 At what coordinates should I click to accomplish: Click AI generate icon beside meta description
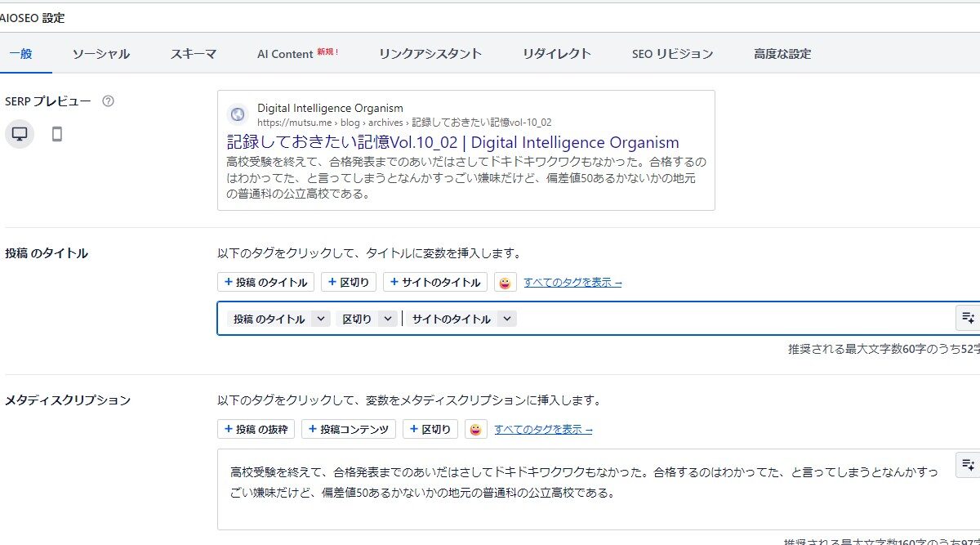point(968,465)
